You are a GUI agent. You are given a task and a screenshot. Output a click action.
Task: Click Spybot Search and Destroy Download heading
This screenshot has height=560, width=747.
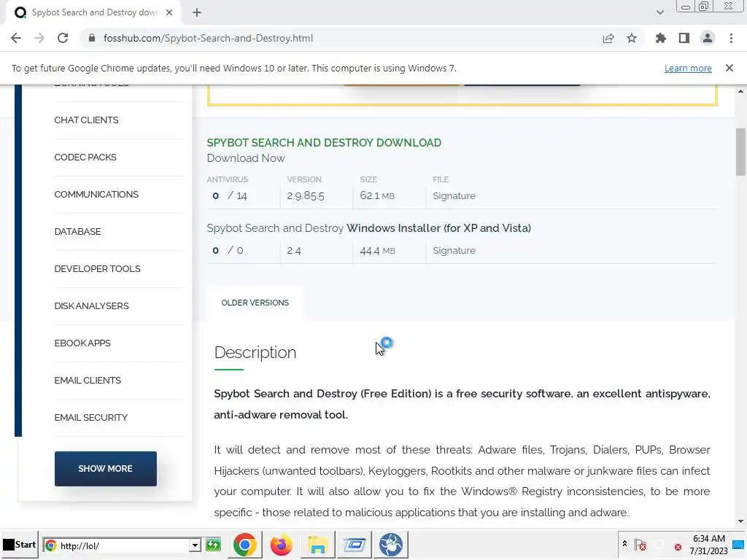[324, 142]
